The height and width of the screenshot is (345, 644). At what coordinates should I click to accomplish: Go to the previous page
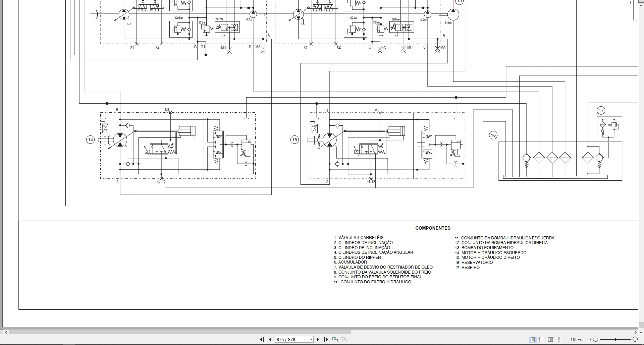pyautogui.click(x=270, y=340)
